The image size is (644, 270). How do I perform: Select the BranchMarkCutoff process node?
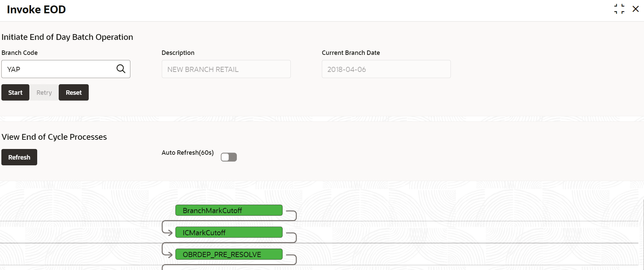(x=229, y=210)
